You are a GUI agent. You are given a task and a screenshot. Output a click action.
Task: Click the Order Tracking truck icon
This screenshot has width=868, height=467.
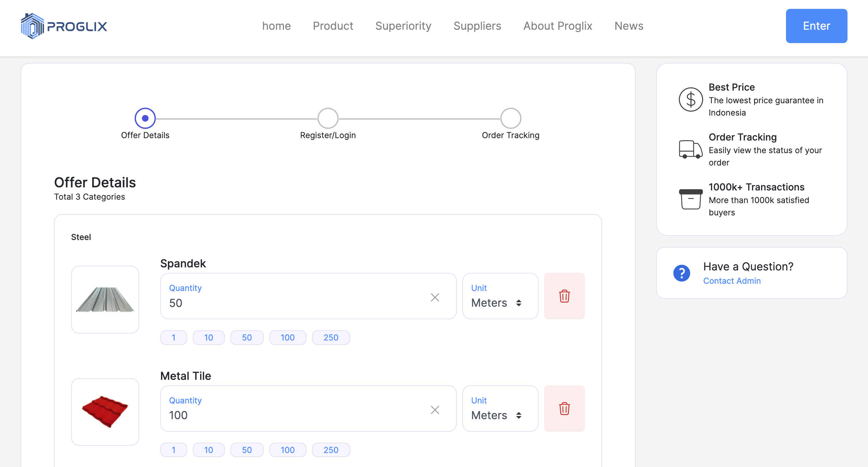691,149
